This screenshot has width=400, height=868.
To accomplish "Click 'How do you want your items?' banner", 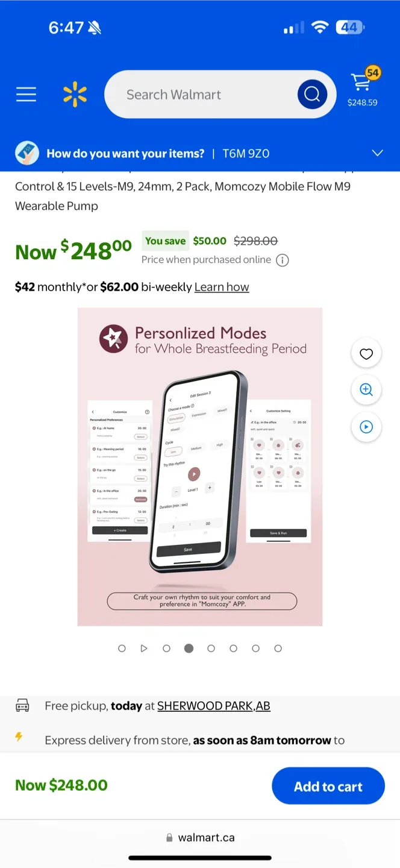I will click(125, 153).
